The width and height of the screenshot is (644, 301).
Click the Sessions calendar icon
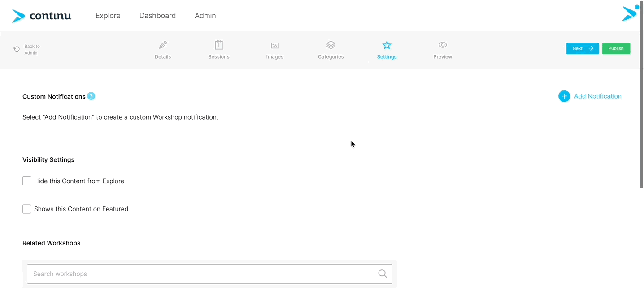coord(219,45)
